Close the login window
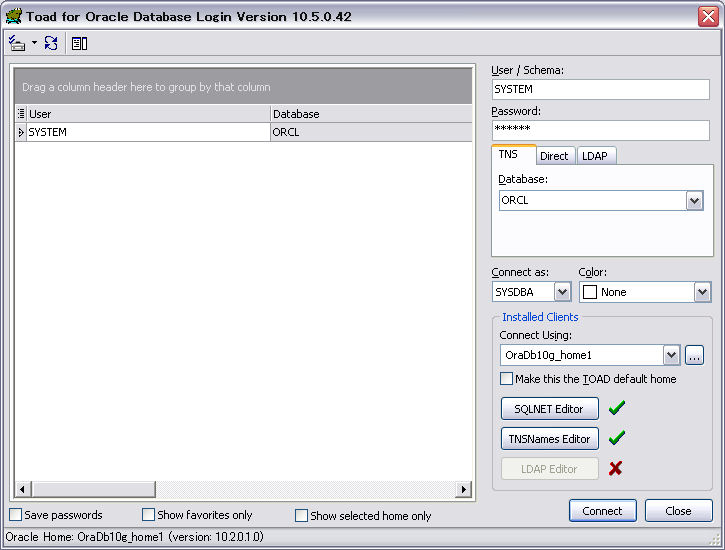Screen dimensions: 725x550 coord(708,17)
